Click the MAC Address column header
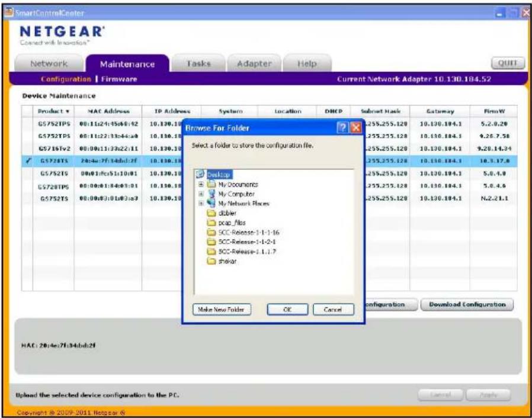 point(108,111)
